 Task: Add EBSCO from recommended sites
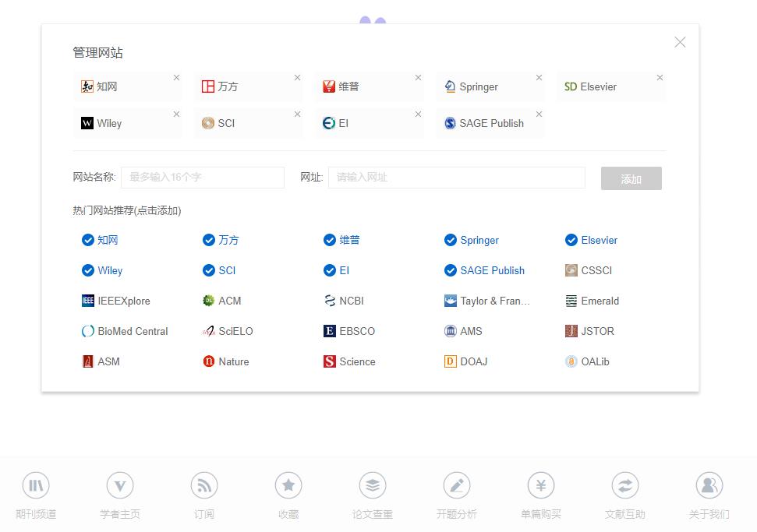pyautogui.click(x=349, y=331)
